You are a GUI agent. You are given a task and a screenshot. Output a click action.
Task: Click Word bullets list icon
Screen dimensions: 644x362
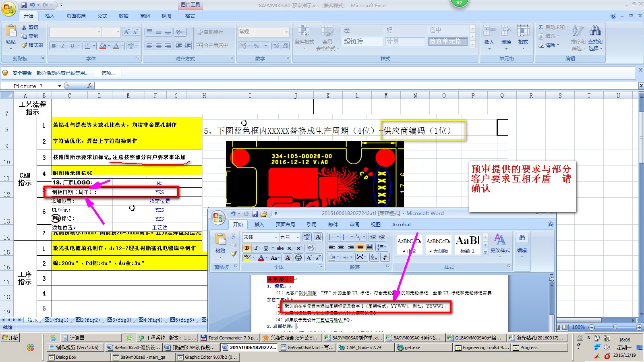[331, 237]
